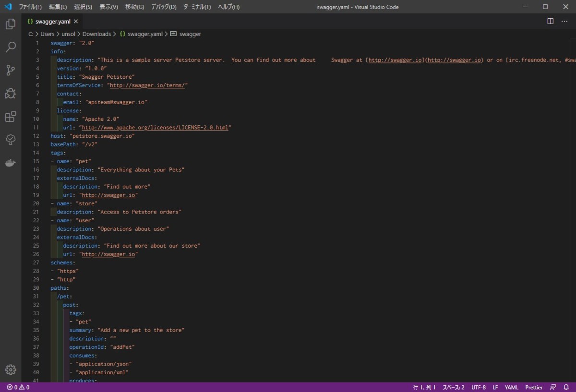
Task: Open ターミナル(T) menu
Action: (x=197, y=7)
